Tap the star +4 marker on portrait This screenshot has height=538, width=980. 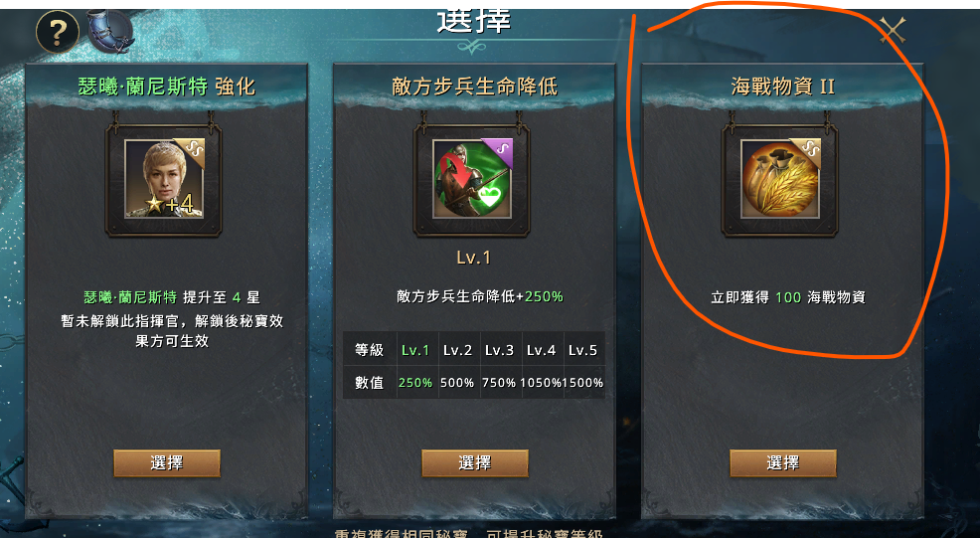[x=170, y=203]
